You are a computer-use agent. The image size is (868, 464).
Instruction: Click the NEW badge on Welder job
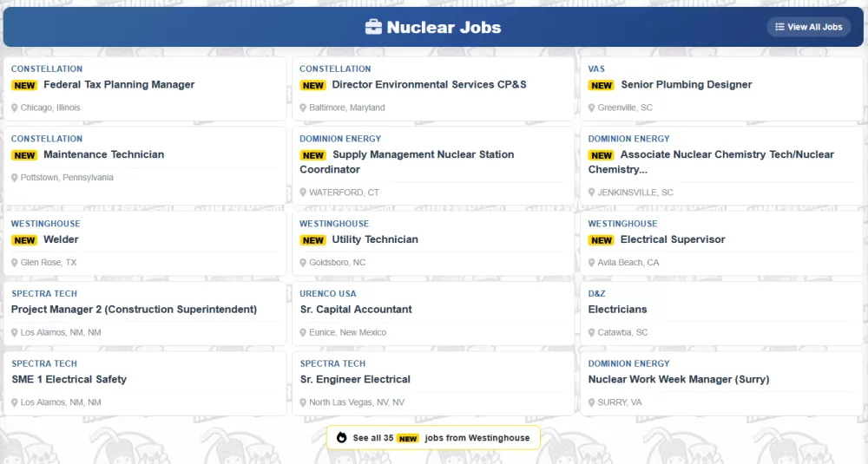click(x=24, y=240)
